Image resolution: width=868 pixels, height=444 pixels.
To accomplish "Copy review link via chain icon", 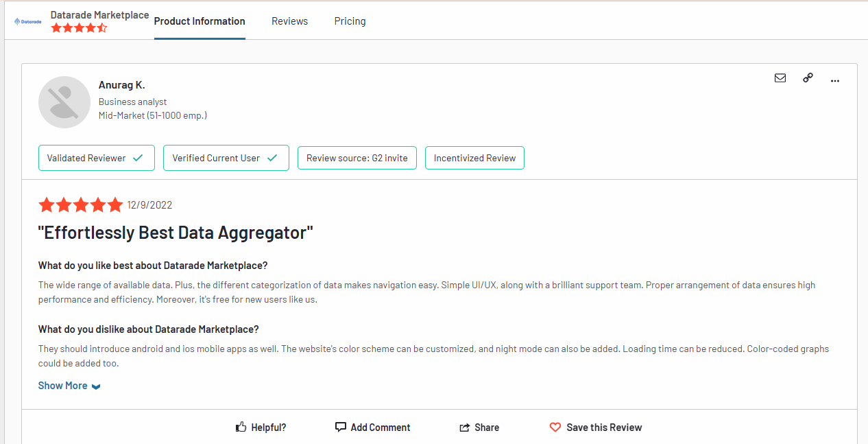I will click(x=808, y=78).
